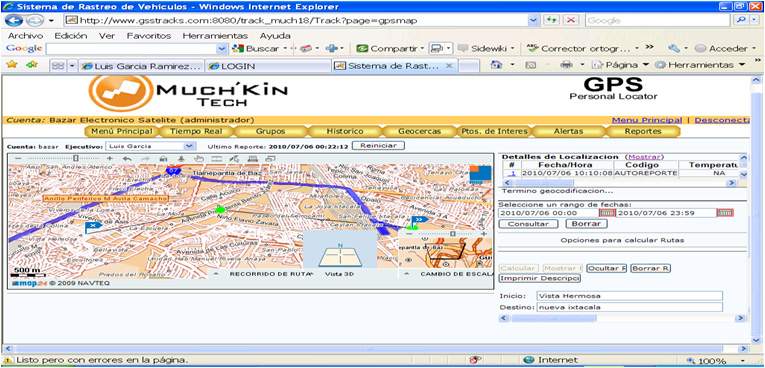Expand the browser address bar dropdown

(x=533, y=20)
